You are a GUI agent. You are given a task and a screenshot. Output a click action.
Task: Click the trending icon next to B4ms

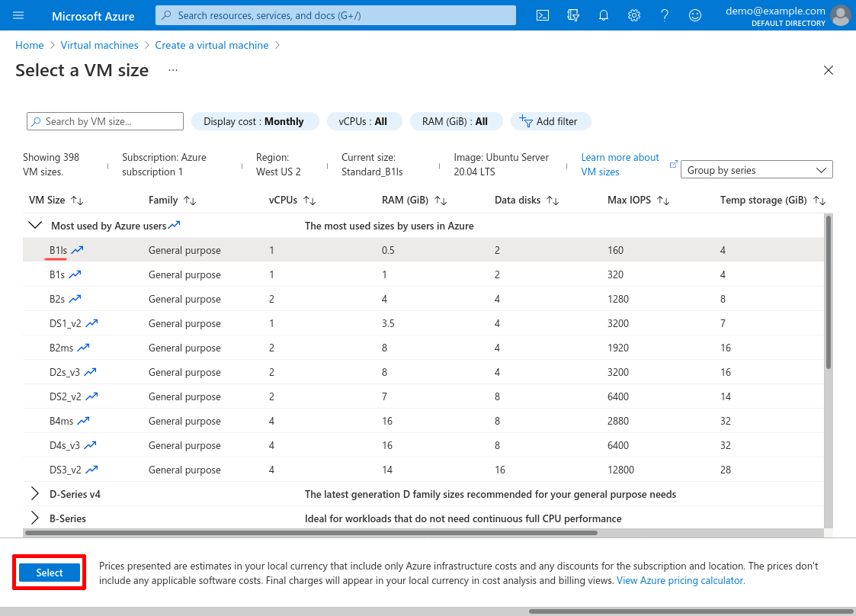coord(84,421)
